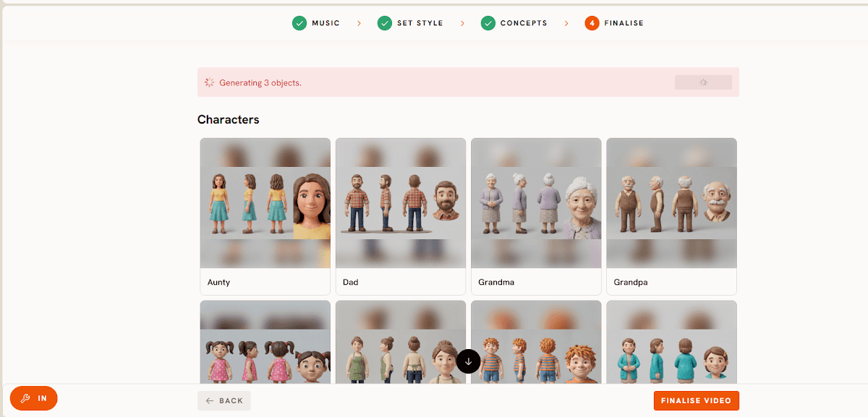Screen dimensions: 868x417
Task: Open the Aunty character image
Action: click(x=265, y=203)
